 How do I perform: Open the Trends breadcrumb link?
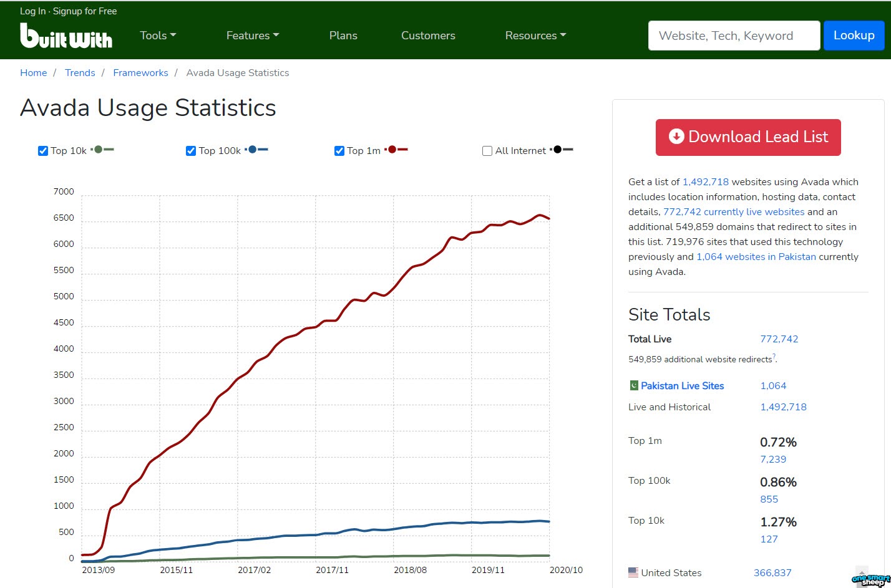click(x=80, y=73)
